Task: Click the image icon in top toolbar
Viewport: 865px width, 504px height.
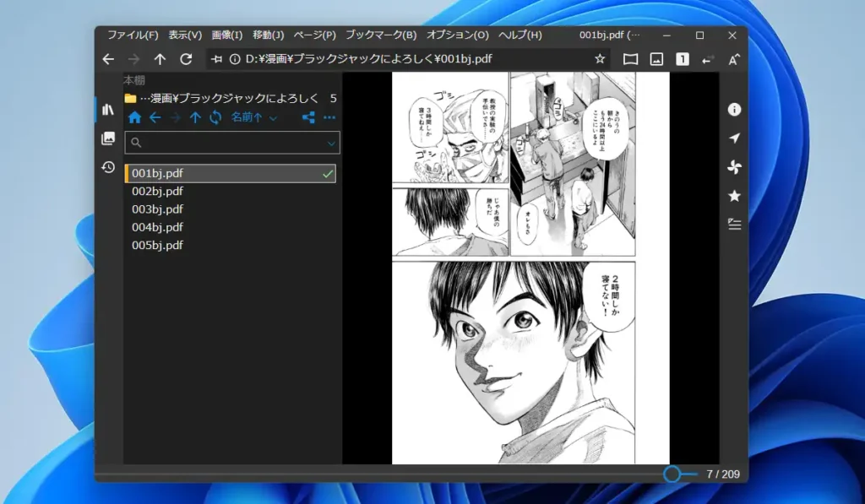Action: [656, 60]
